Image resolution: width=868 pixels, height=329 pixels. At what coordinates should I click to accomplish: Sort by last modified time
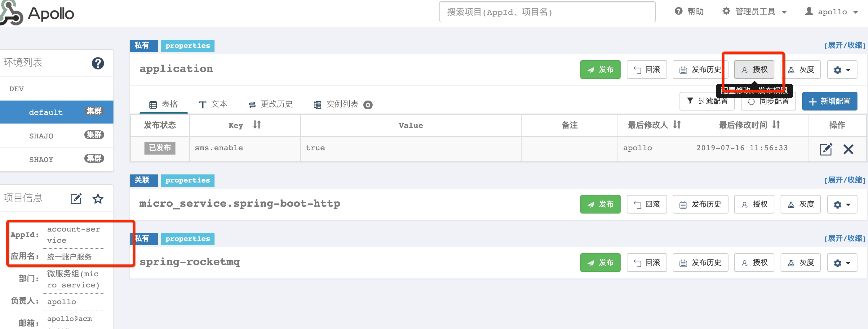tap(776, 125)
